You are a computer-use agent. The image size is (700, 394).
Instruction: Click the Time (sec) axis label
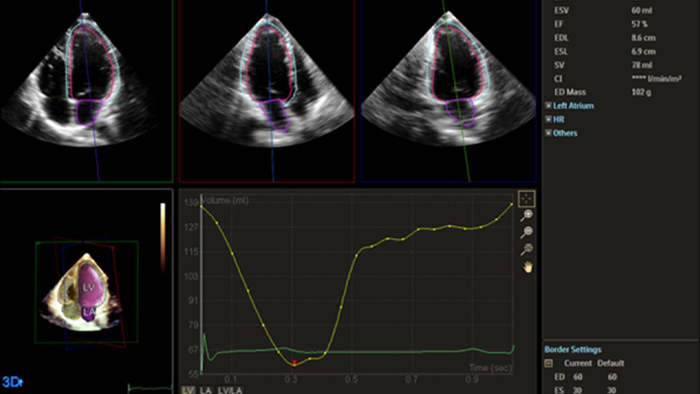(490, 368)
